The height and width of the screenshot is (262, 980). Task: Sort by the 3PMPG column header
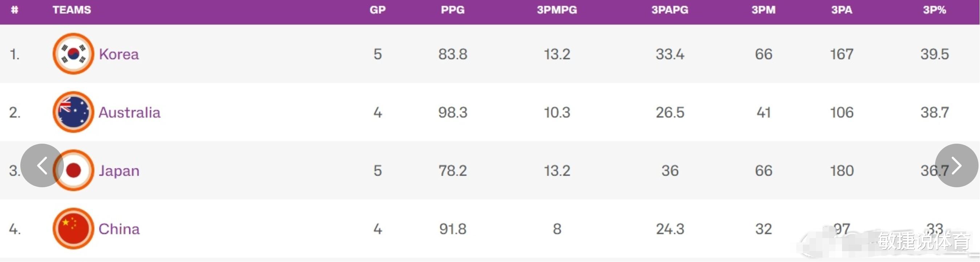coord(556,10)
